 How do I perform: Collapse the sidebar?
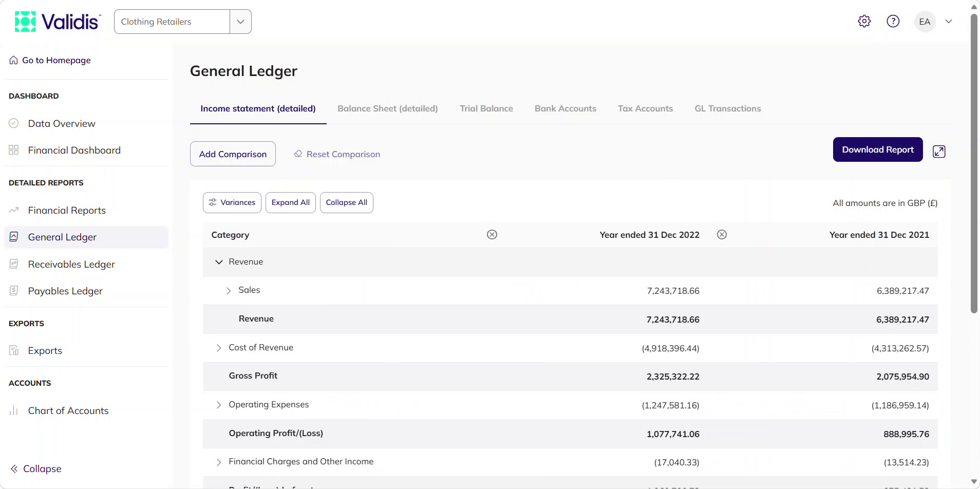pyautogui.click(x=36, y=468)
